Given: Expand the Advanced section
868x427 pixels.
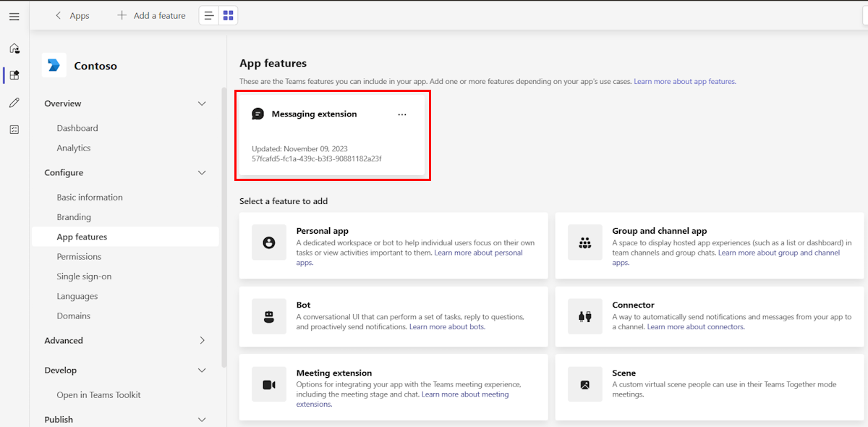Looking at the screenshot, I should [202, 340].
